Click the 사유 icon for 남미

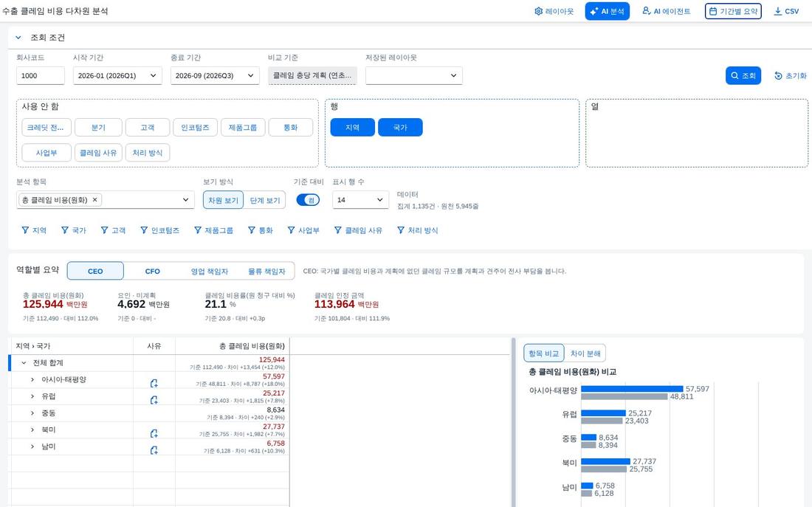coord(154,450)
